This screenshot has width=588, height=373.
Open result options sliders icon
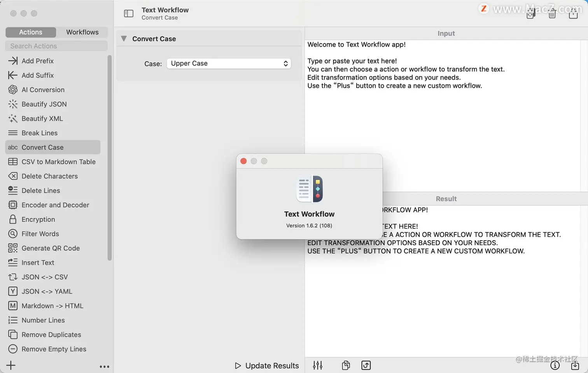click(x=318, y=365)
